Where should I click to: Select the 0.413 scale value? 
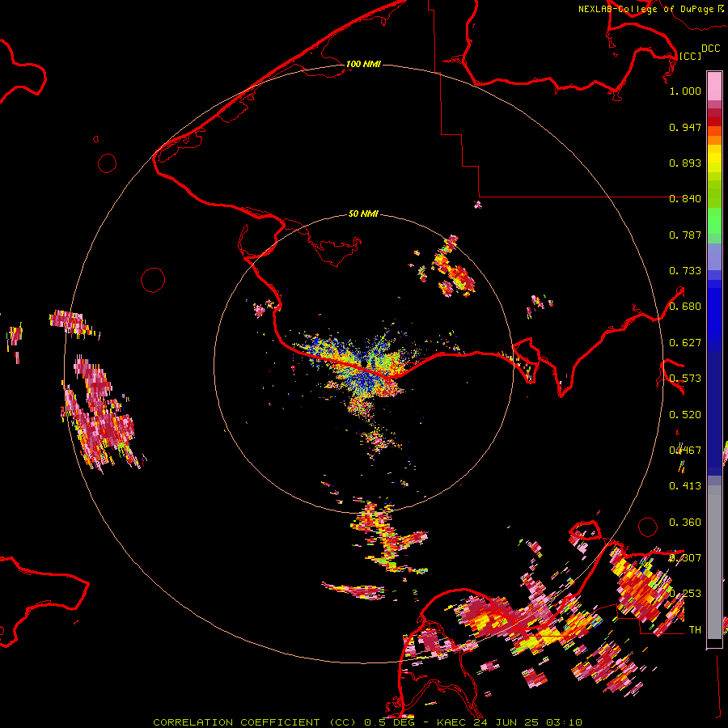pos(685,486)
